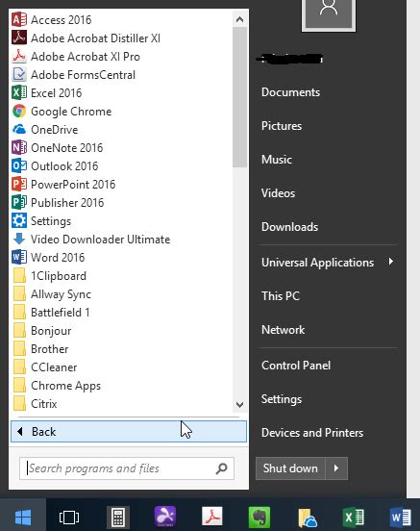The height and width of the screenshot is (531, 420).
Task: Open OneNote 2016 icon
Action: [x=19, y=147]
